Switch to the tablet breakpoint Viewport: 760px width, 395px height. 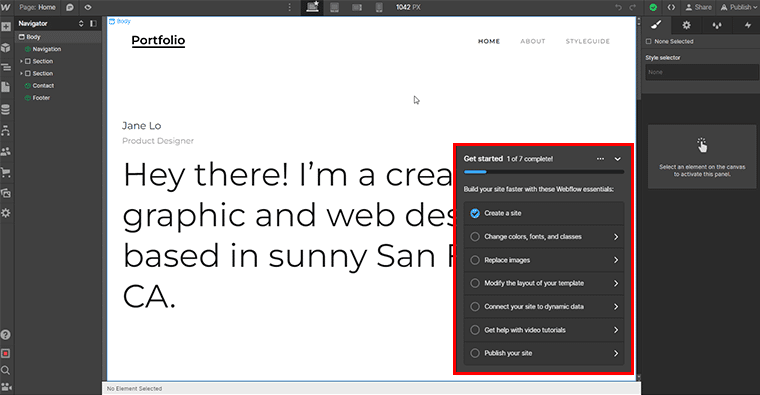[334, 7]
